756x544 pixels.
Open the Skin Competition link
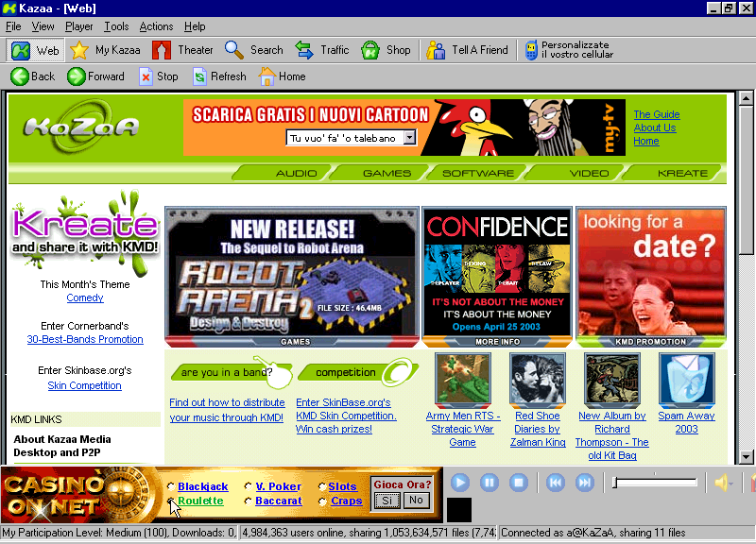[84, 385]
